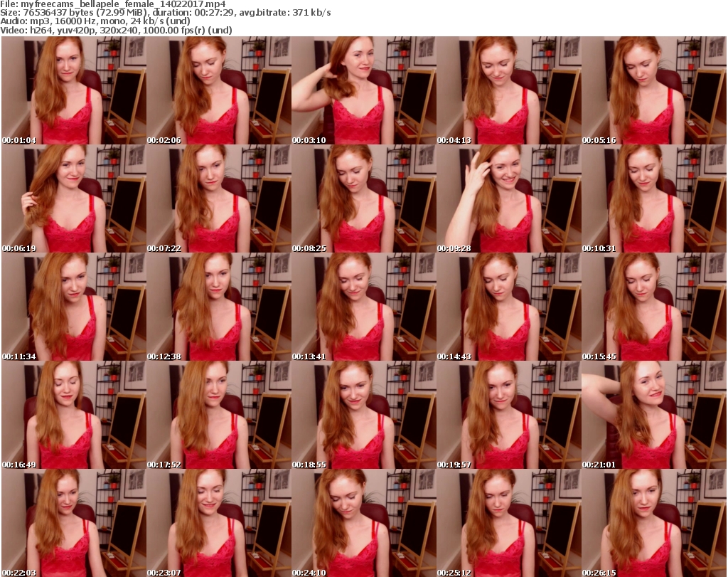Choose the thumbnail stamped 00:09:28
This screenshot has width=728, height=577.
click(508, 198)
